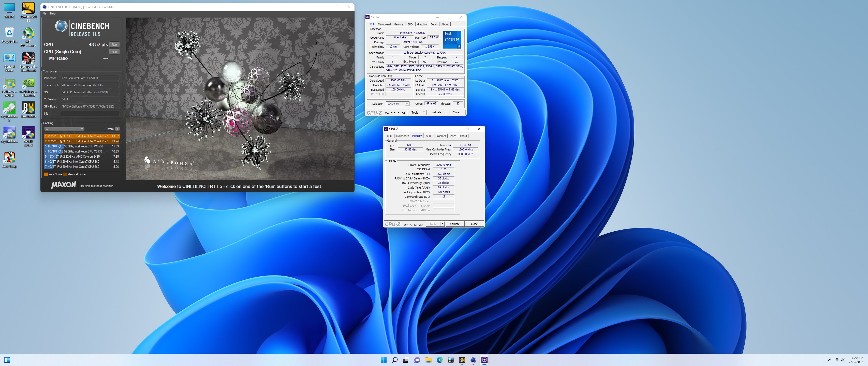
Task: Click Close button in CPU-Z processor window
Action: pos(456,112)
